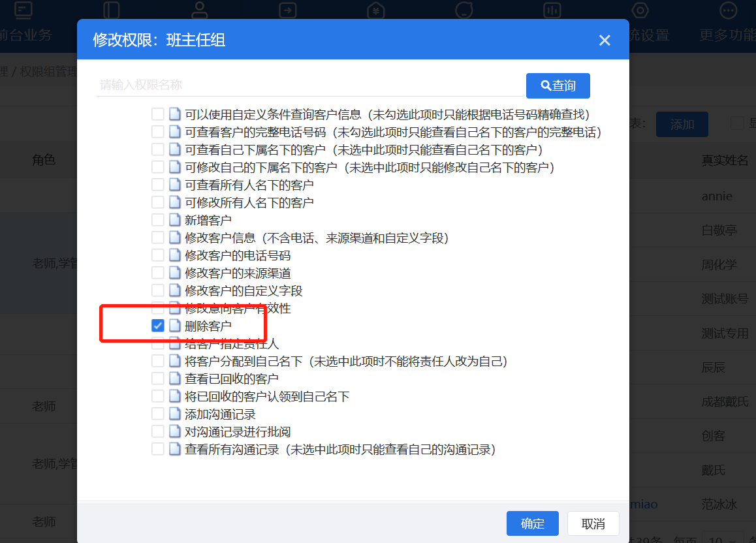Select the 删除客户 permission label
756x543 pixels.
(x=208, y=326)
